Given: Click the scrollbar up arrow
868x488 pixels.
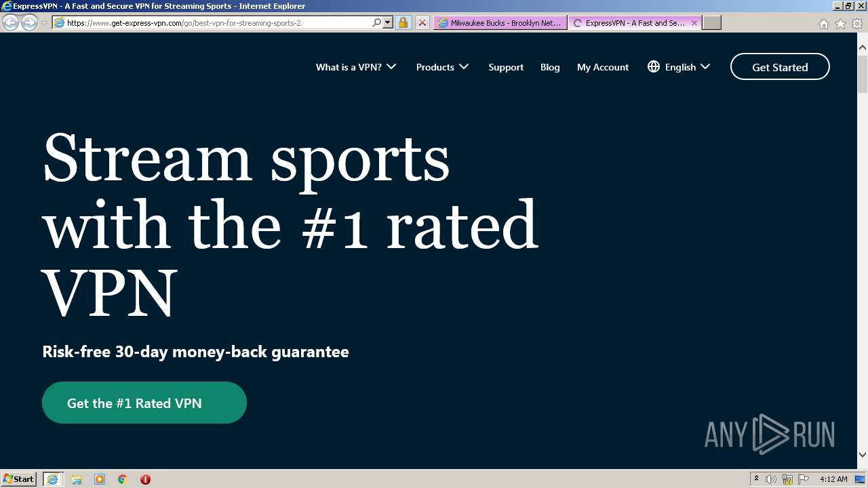Looking at the screenshot, I should (x=863, y=48).
